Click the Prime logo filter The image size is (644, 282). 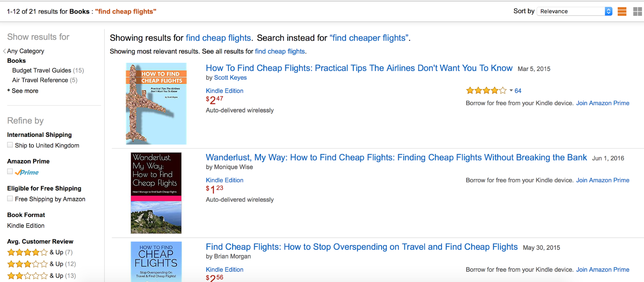point(27,172)
